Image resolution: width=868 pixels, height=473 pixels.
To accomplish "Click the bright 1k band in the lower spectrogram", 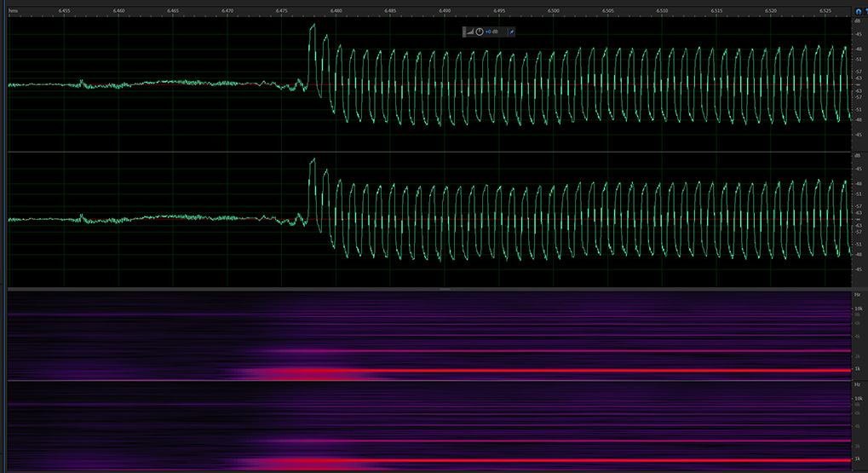I will (x=596, y=460).
